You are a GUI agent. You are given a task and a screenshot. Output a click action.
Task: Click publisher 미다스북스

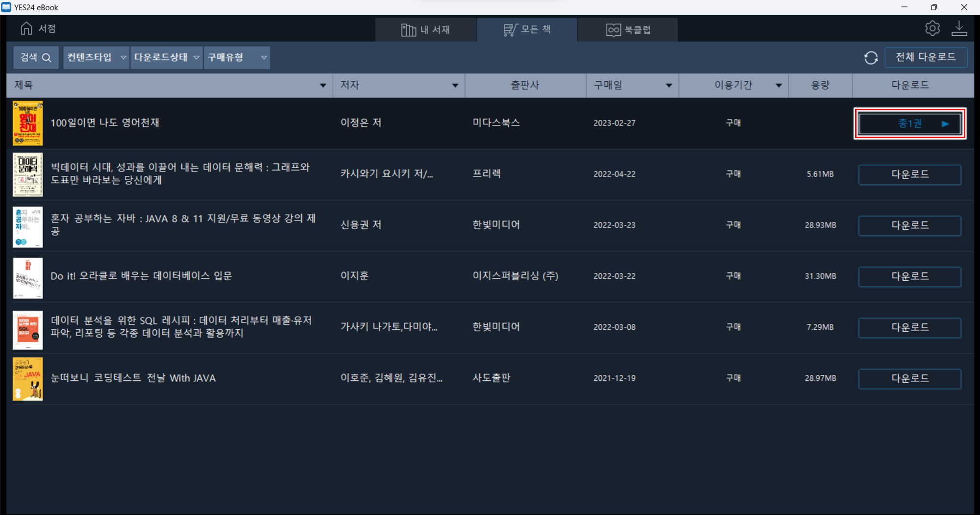pyautogui.click(x=496, y=123)
